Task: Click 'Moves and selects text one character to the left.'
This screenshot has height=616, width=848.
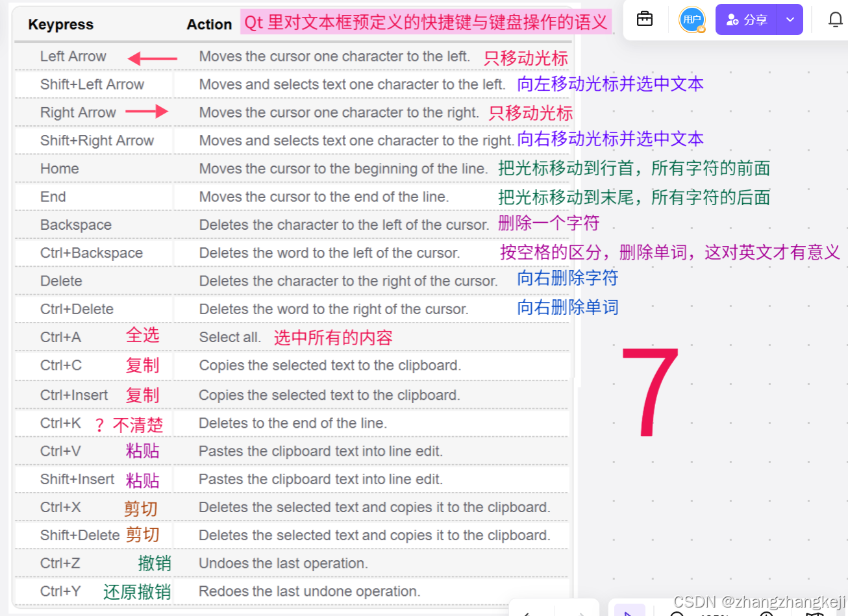Action: coord(352,84)
